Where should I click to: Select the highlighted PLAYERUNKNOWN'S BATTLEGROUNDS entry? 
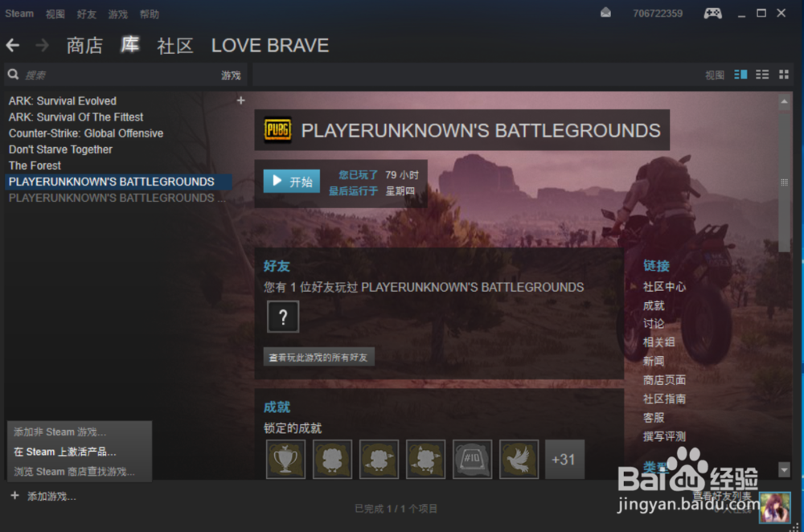(119, 182)
